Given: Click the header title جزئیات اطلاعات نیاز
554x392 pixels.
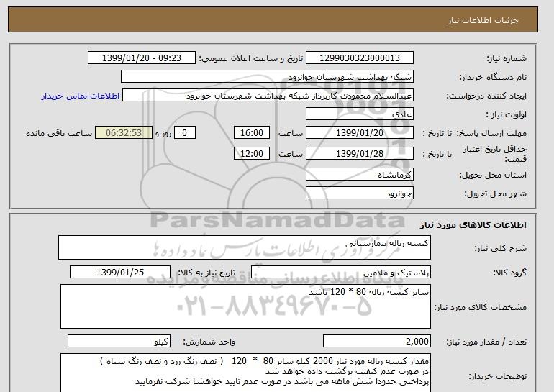Looking at the screenshot, I should [x=483, y=20].
